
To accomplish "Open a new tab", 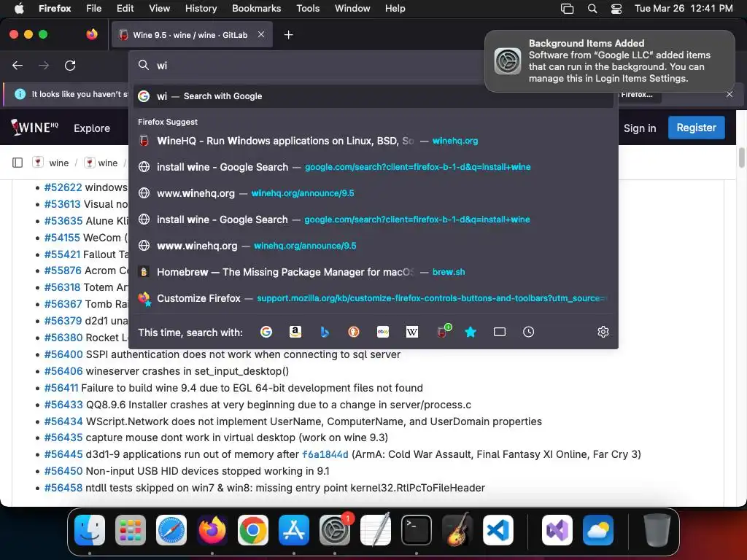I will click(288, 35).
